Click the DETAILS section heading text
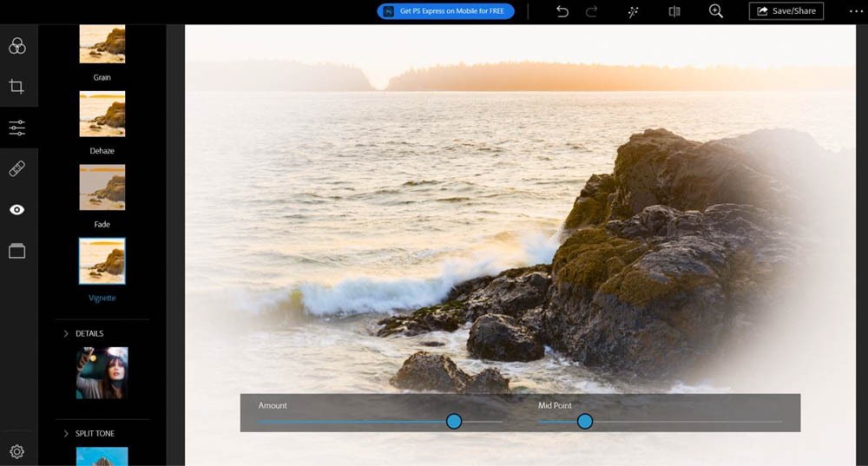The height and width of the screenshot is (466, 868). 89,334
